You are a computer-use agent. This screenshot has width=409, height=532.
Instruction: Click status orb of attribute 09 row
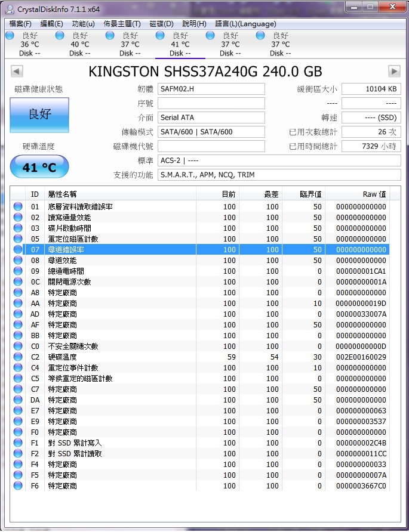(18, 271)
